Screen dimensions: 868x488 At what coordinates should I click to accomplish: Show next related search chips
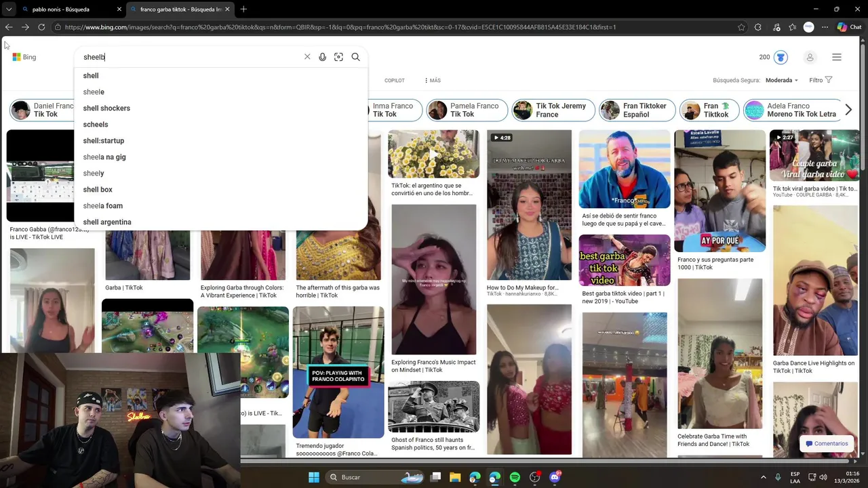coord(848,110)
